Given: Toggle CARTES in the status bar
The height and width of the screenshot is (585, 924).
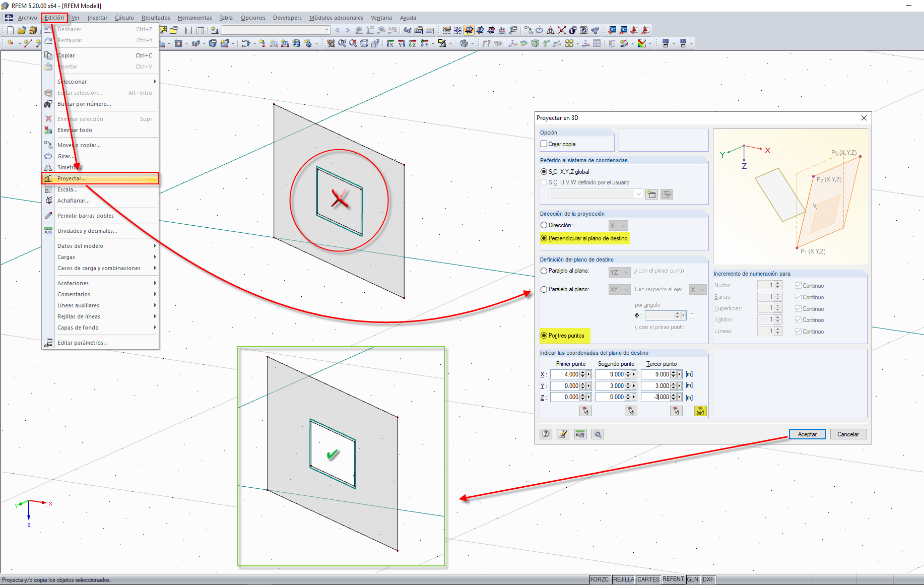Looking at the screenshot, I should (x=648, y=579).
